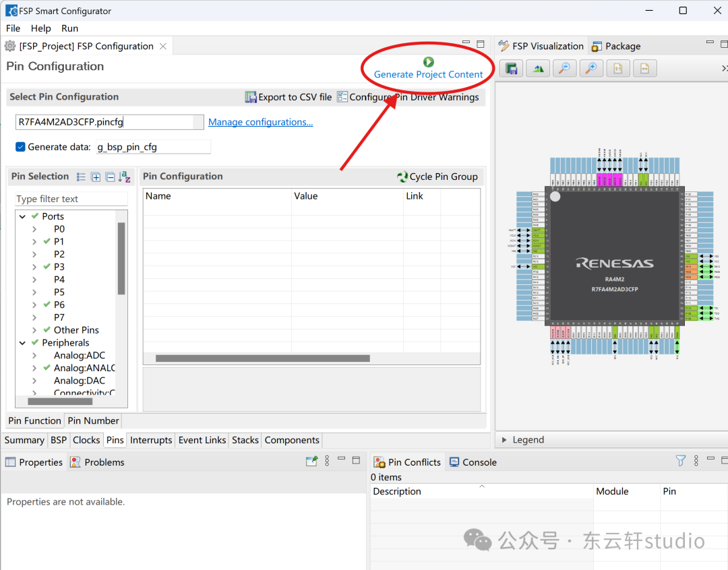Image resolution: width=728 pixels, height=570 pixels.
Task: Expand the Other Pins node
Action: coord(34,330)
